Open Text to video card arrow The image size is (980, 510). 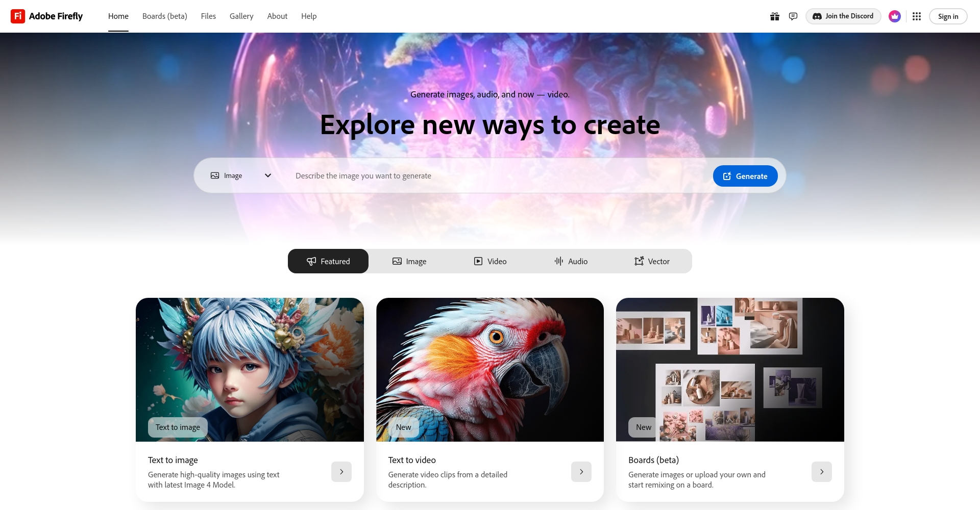[581, 472]
